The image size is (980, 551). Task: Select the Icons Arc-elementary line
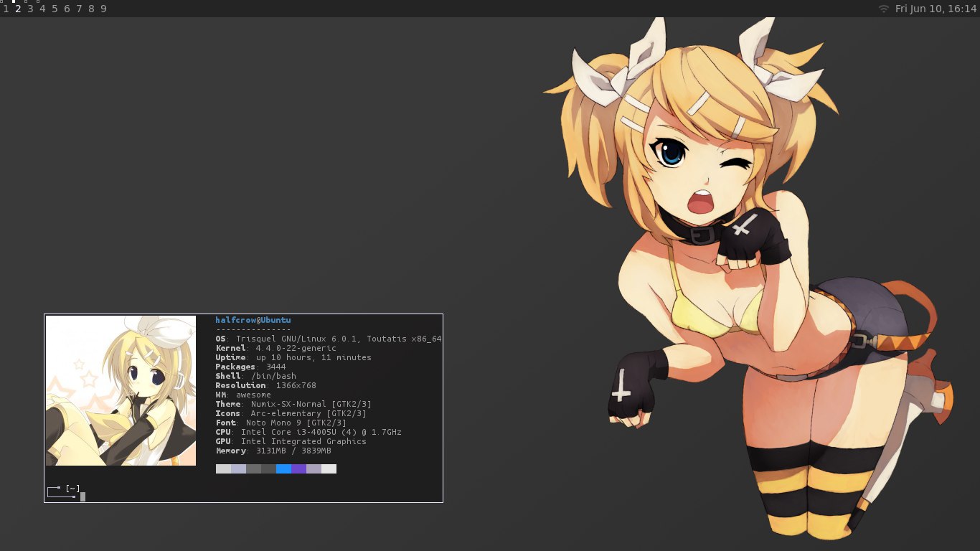(x=291, y=413)
